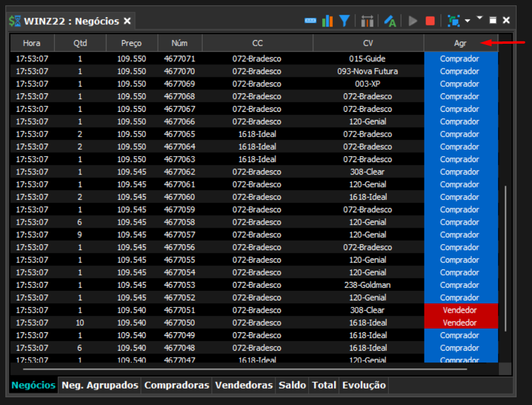Viewport: 532px width, 405px height.
Task: Open the bar chart statistics icon
Action: pyautogui.click(x=327, y=21)
